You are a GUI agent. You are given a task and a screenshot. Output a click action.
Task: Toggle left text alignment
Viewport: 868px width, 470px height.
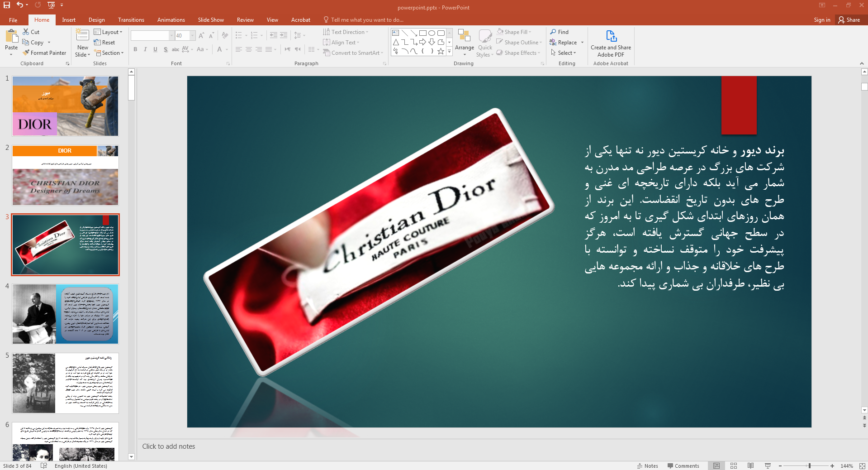(239, 49)
